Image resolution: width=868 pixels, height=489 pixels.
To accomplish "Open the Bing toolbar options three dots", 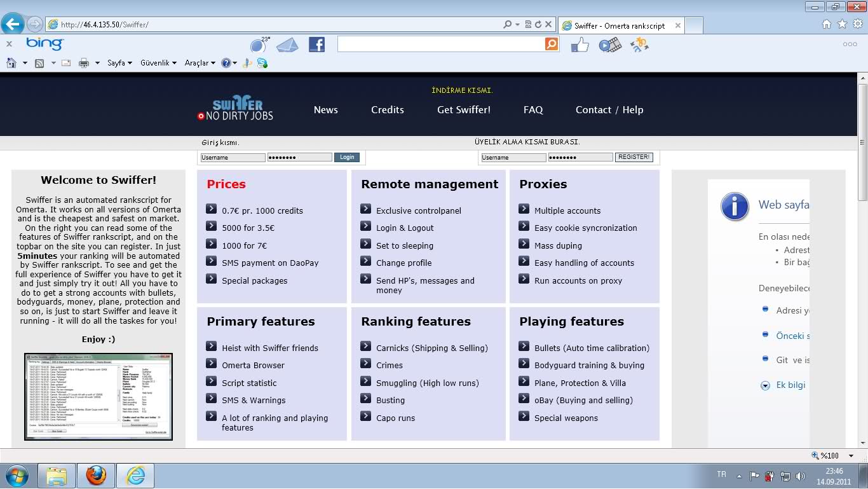I will point(850,44).
